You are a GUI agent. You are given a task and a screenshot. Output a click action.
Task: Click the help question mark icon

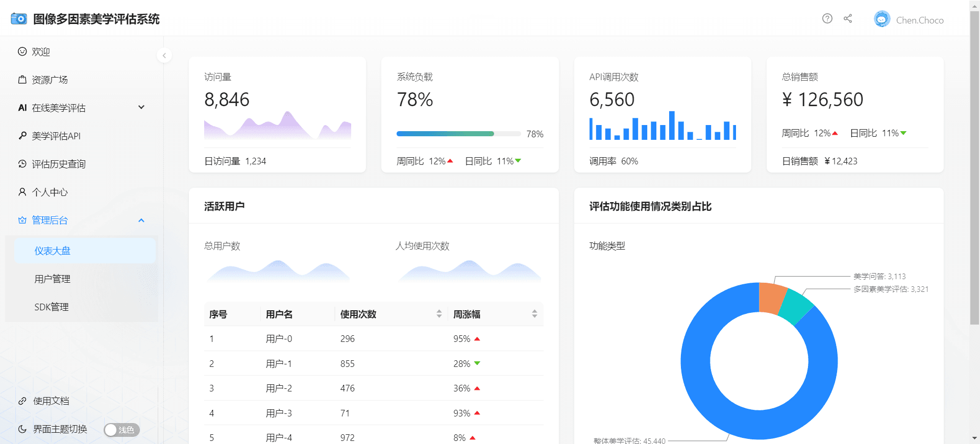tap(827, 19)
